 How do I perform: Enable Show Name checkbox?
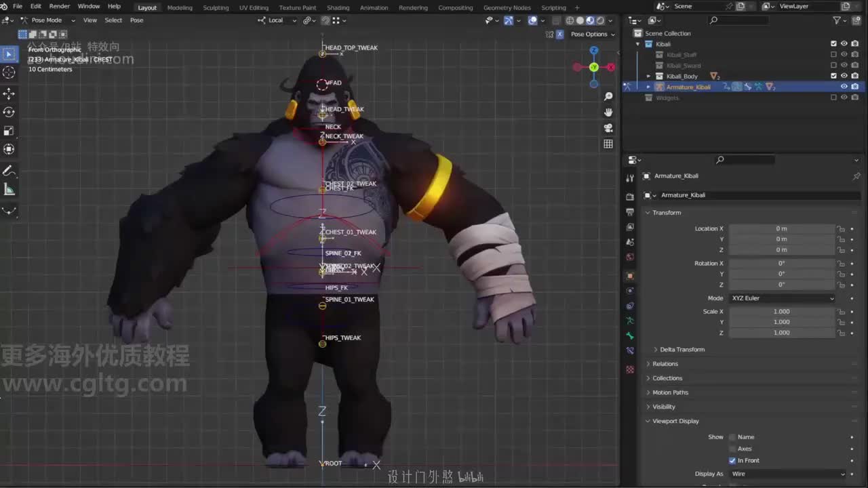tap(732, 437)
